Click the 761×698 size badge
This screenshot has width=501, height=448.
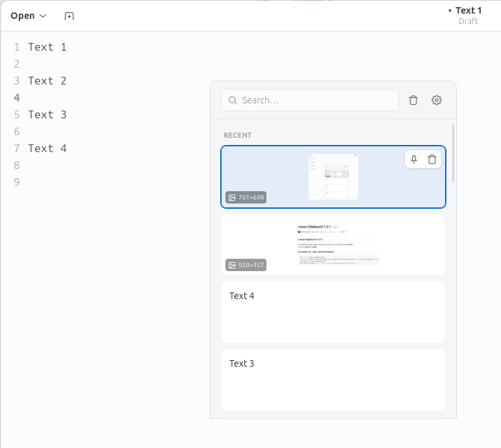[x=246, y=197]
